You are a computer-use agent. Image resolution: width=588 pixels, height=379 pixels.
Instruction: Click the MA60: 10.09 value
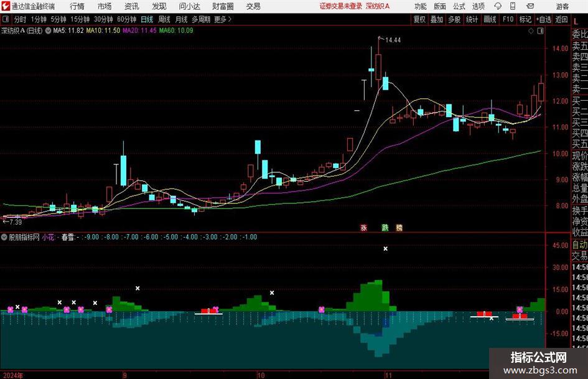(176, 30)
